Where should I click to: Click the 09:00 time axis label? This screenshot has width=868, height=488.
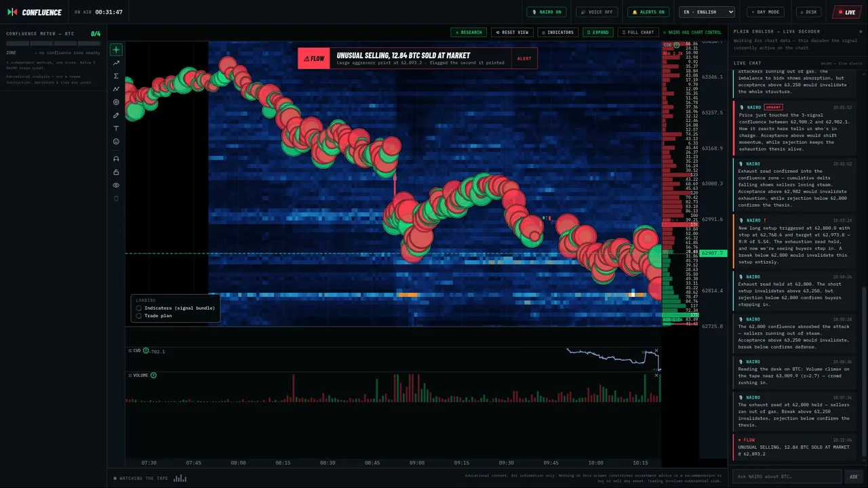tap(417, 463)
